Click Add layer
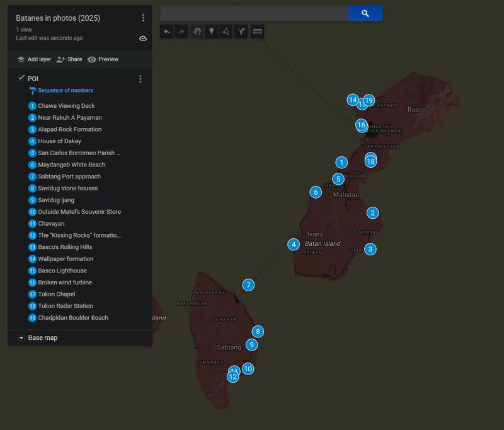This screenshot has width=504, height=430. pyautogui.click(x=34, y=59)
